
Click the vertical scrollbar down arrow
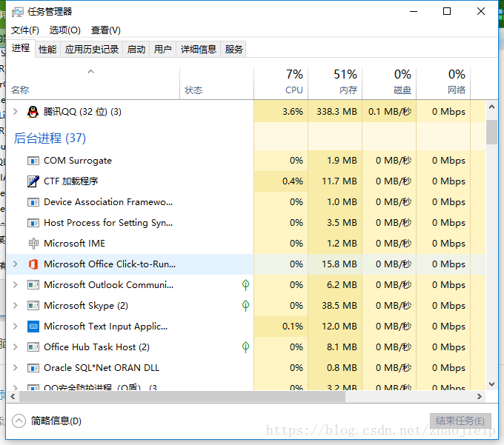coord(491,384)
